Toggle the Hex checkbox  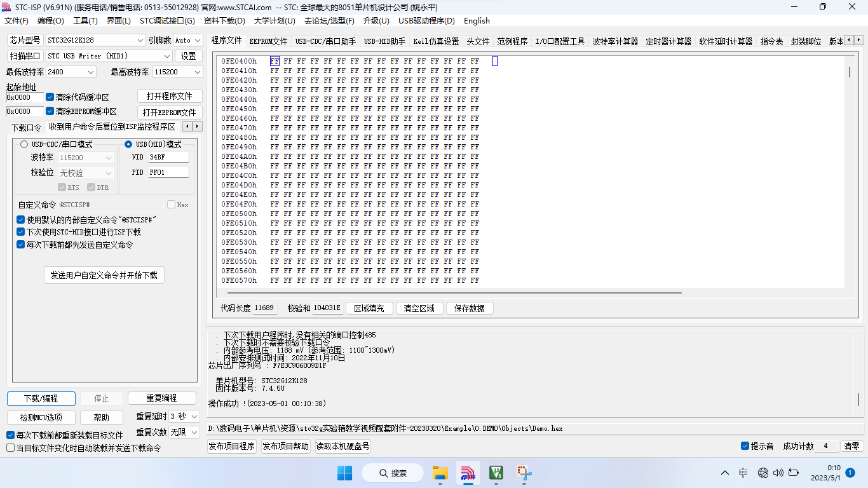[x=171, y=205]
